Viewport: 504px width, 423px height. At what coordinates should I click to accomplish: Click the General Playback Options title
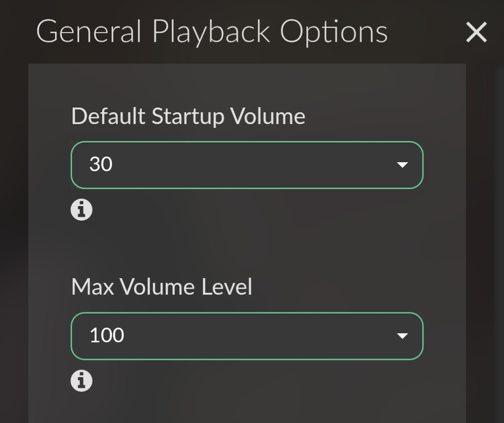pos(212,32)
